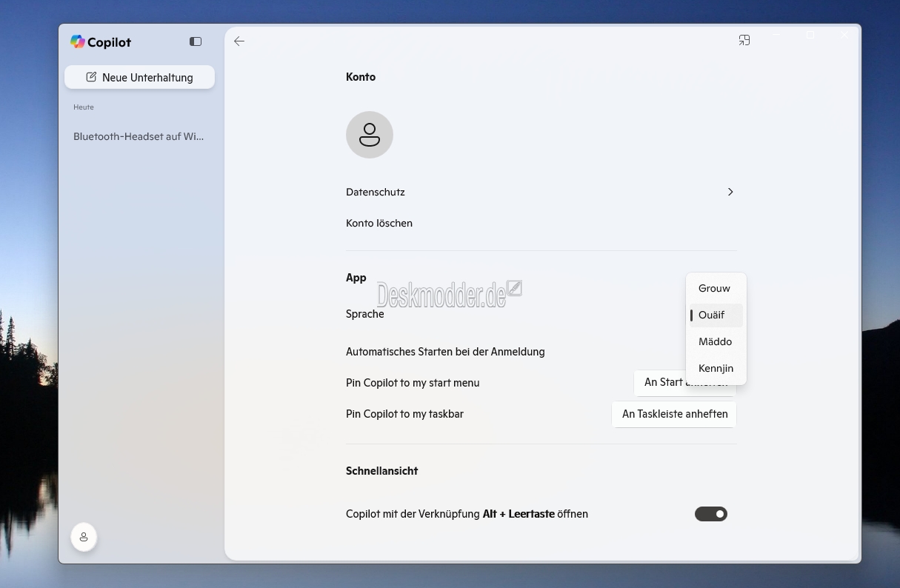Click the Schnellansicht heading
900x588 pixels.
click(382, 471)
